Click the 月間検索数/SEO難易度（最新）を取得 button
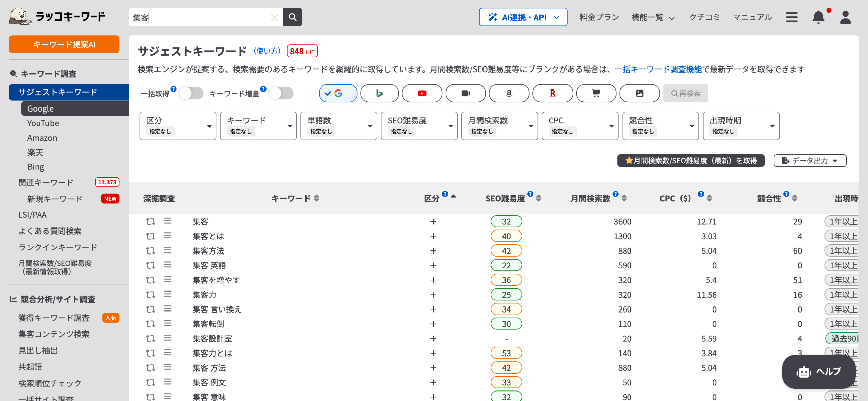Screen dimensions: 868x401 [691, 161]
